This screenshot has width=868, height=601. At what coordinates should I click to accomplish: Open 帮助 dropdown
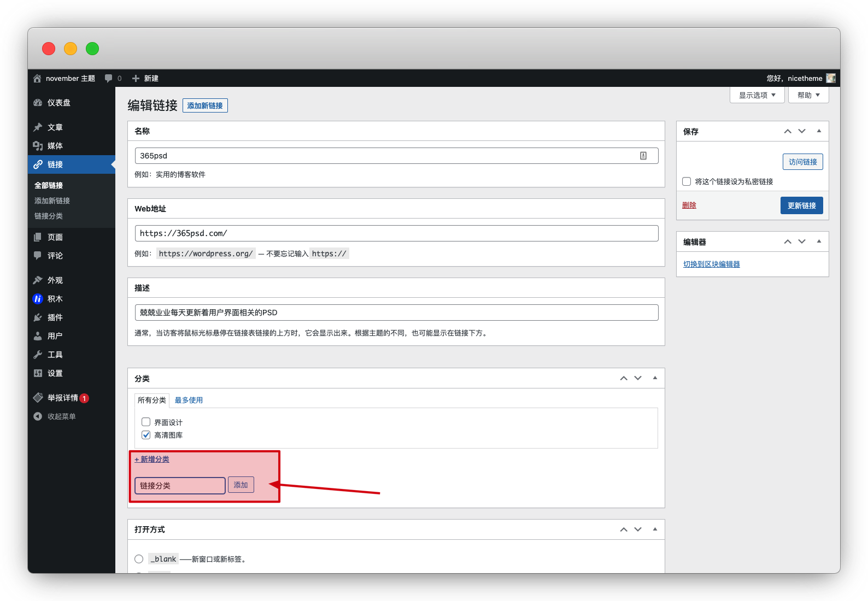tap(808, 95)
